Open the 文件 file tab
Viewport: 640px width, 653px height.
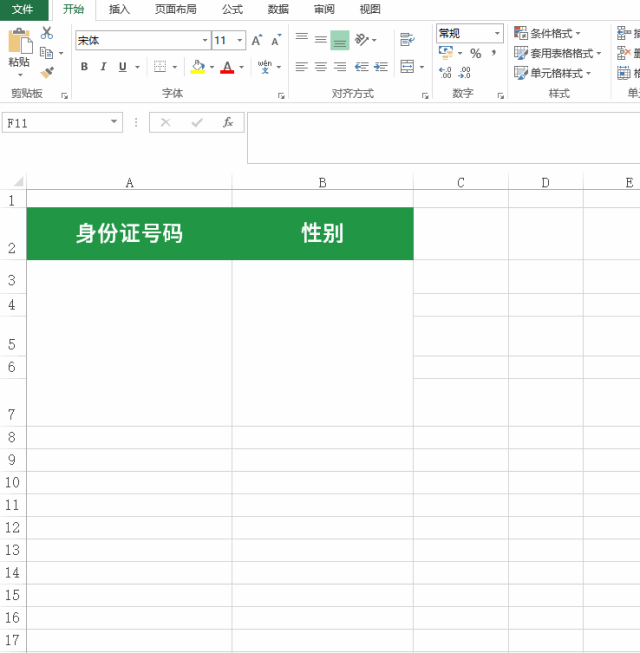pyautogui.click(x=23, y=9)
